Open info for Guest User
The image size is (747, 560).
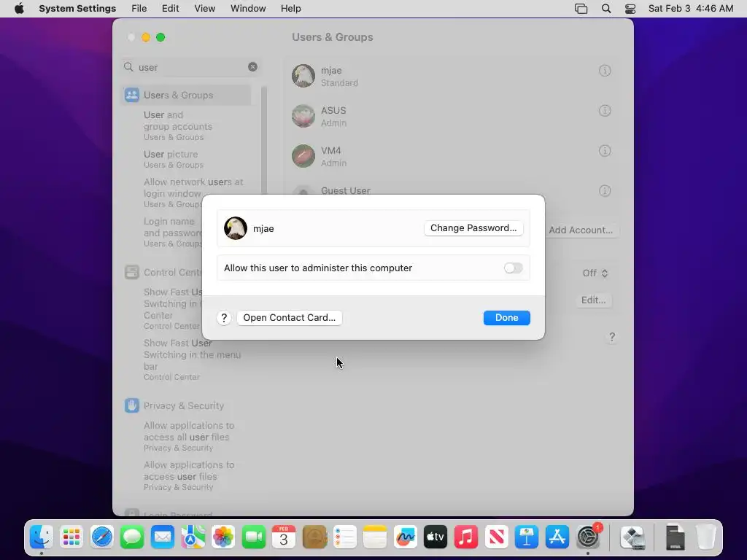tap(605, 191)
